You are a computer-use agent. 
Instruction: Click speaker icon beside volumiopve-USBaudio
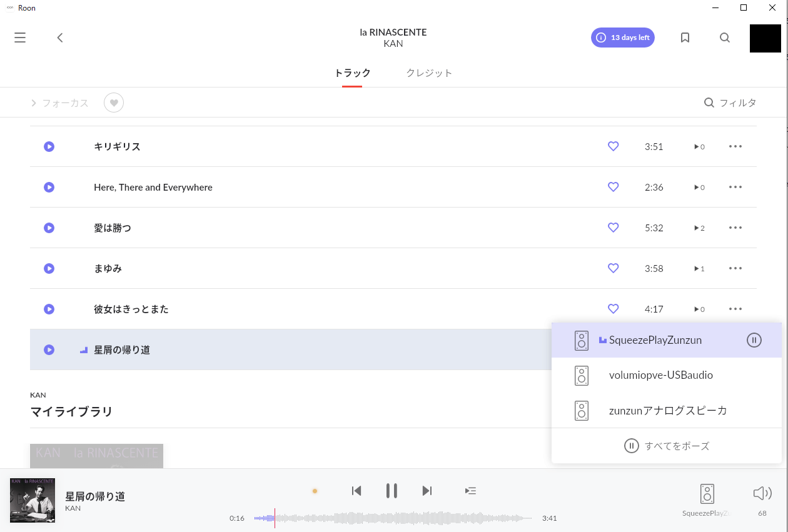(582, 375)
